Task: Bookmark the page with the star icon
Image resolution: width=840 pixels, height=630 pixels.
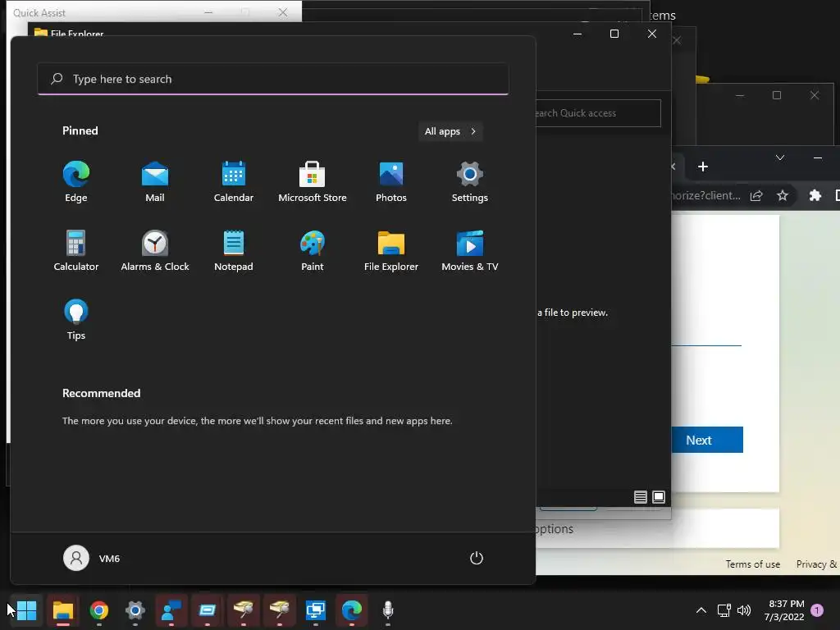Action: (x=783, y=195)
